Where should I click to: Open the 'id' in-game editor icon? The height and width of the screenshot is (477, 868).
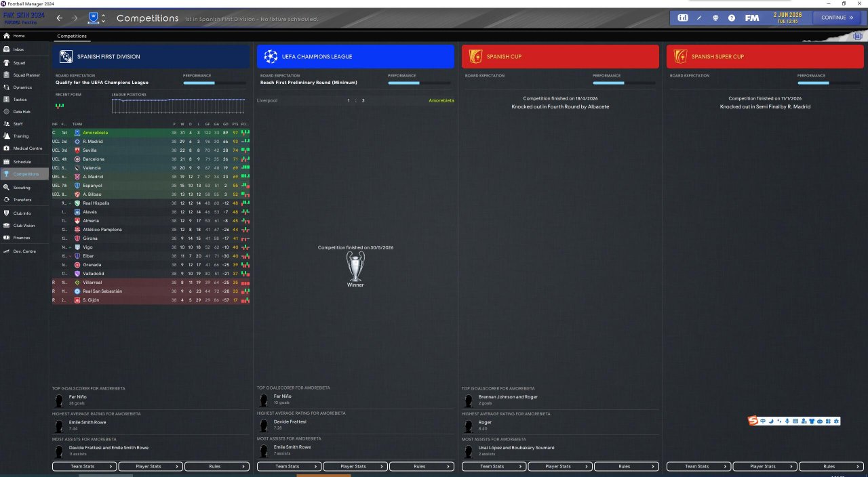point(683,18)
